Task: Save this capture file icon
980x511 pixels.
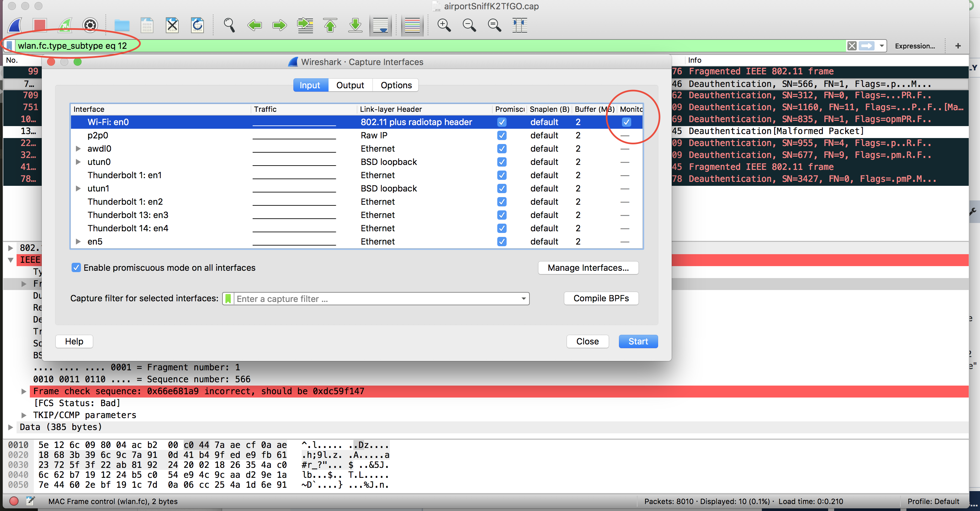Action: (x=147, y=25)
